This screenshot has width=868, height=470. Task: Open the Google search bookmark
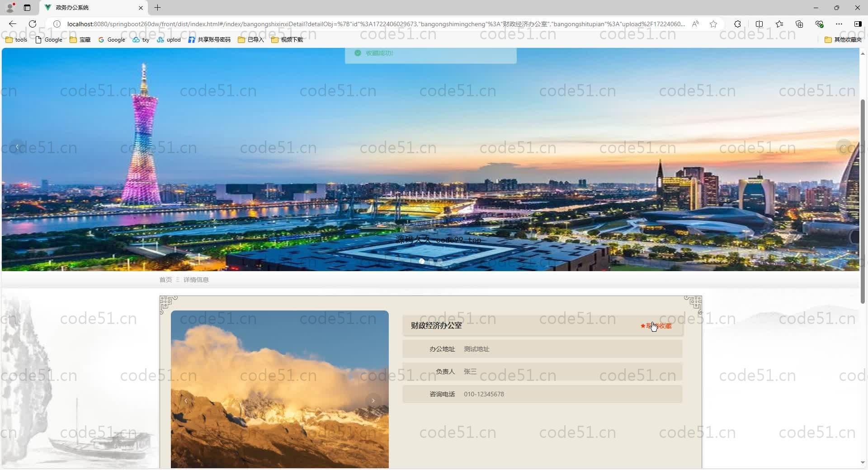pyautogui.click(x=112, y=40)
